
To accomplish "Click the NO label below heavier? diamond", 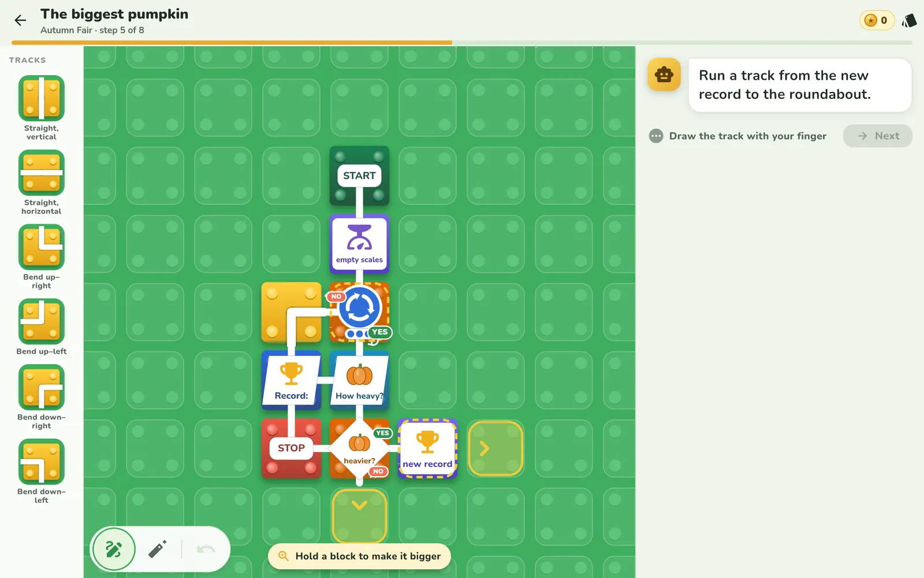I will point(378,471).
